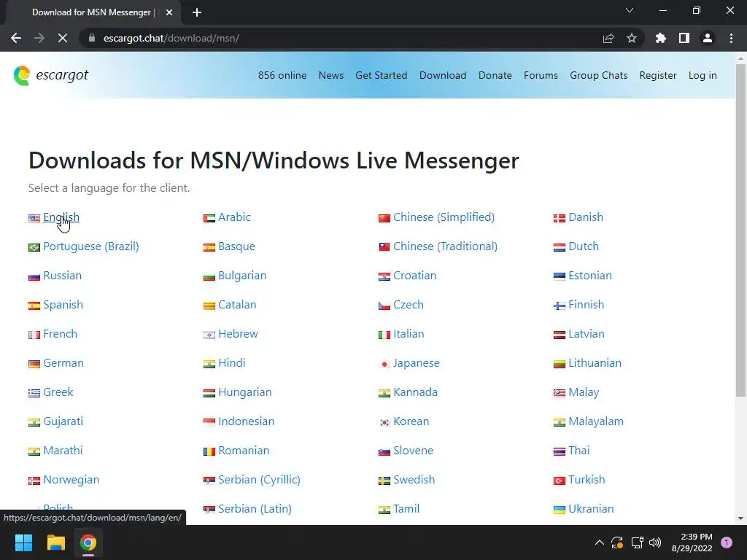Choose Swedish language link

click(414, 479)
